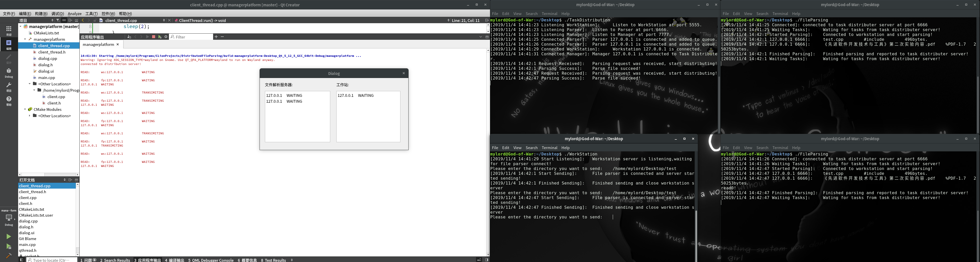Open 4 编译输出 pane

coord(174,260)
